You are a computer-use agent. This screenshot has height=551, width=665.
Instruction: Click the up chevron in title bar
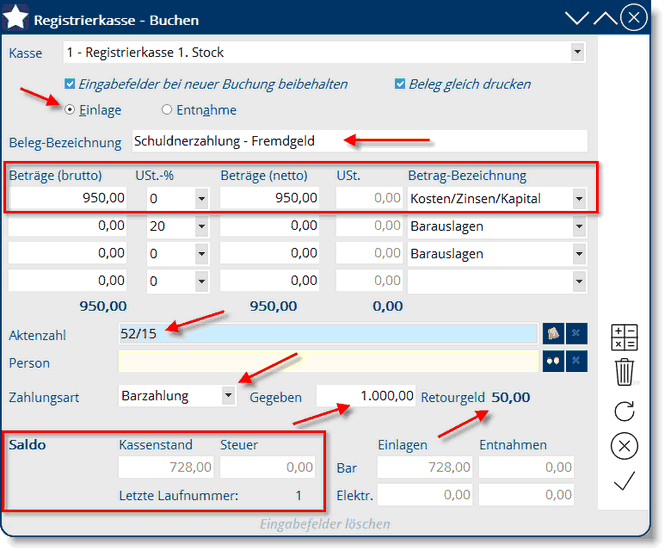click(x=605, y=18)
